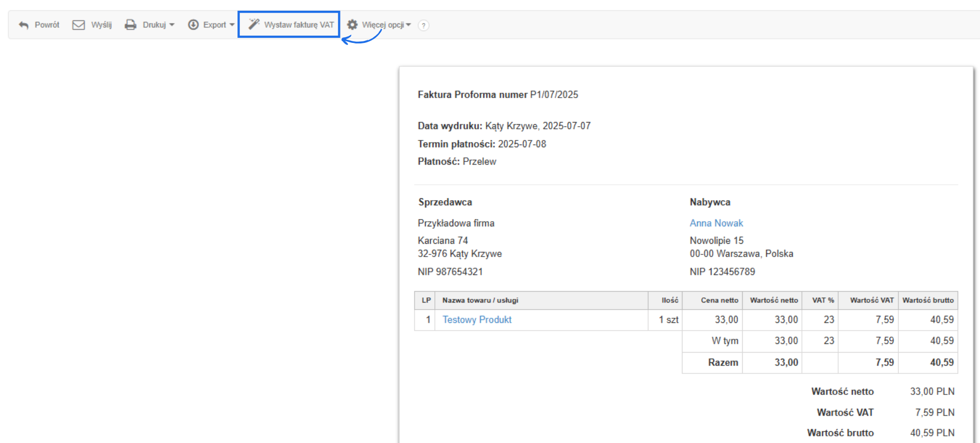
Task: Click the printer icon for Drukuj
Action: 131,25
